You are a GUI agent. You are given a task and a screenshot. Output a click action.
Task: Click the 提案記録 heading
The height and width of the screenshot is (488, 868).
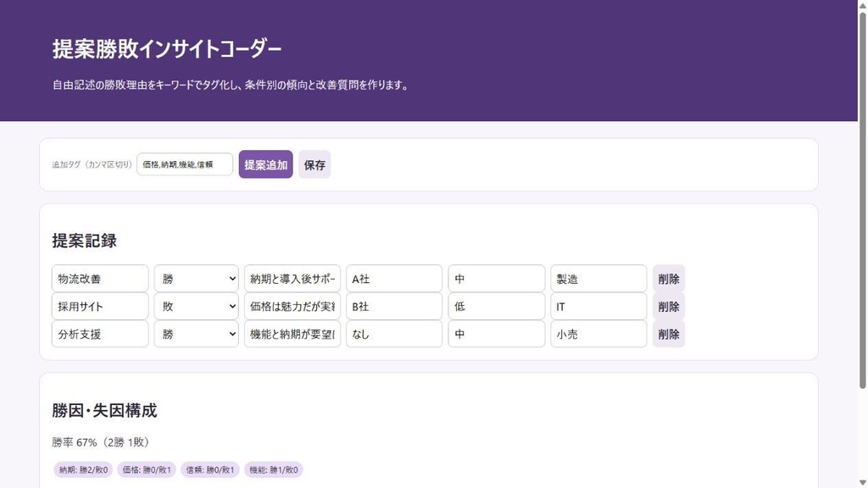[84, 241]
